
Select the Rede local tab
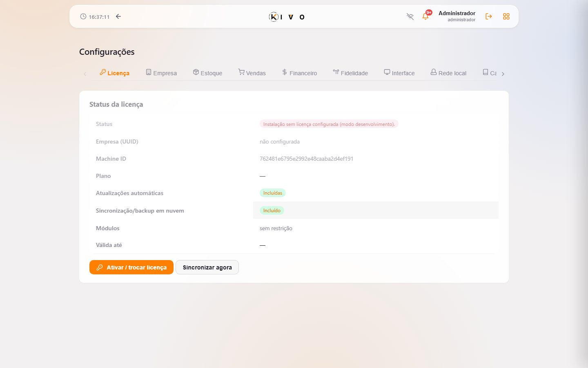point(448,73)
